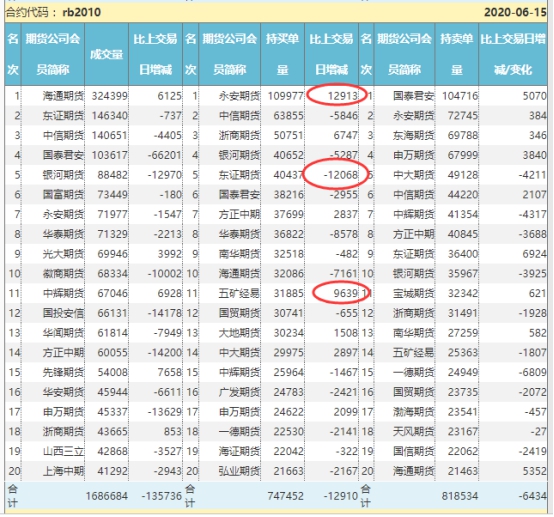
Task: Click 海通期货 in the volume ranking
Action: pyautogui.click(x=63, y=96)
